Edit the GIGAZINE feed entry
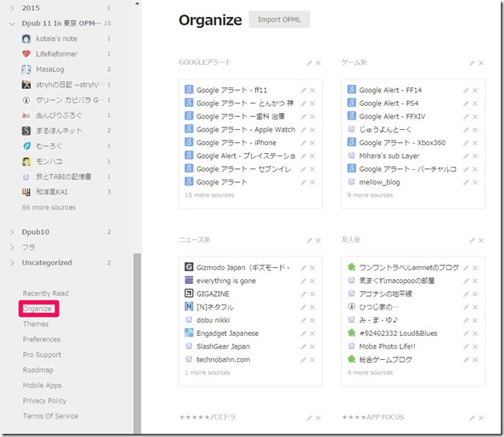 [x=303, y=294]
